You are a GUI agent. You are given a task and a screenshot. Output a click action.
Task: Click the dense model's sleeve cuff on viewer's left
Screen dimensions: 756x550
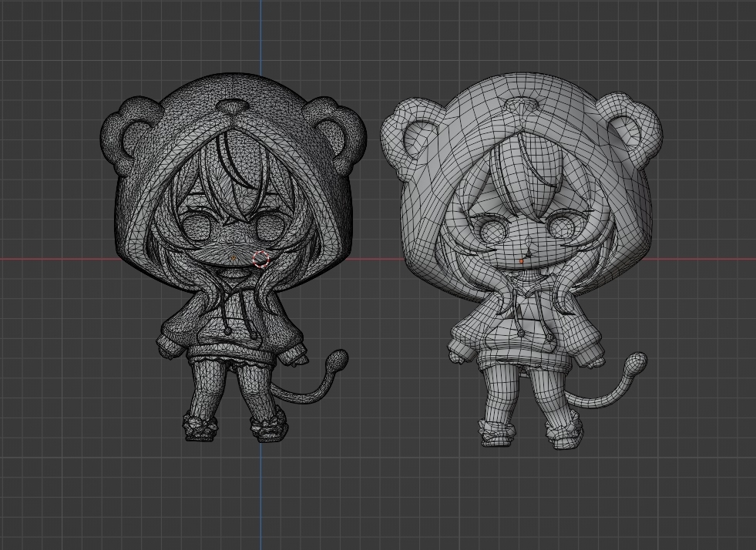[x=170, y=344]
